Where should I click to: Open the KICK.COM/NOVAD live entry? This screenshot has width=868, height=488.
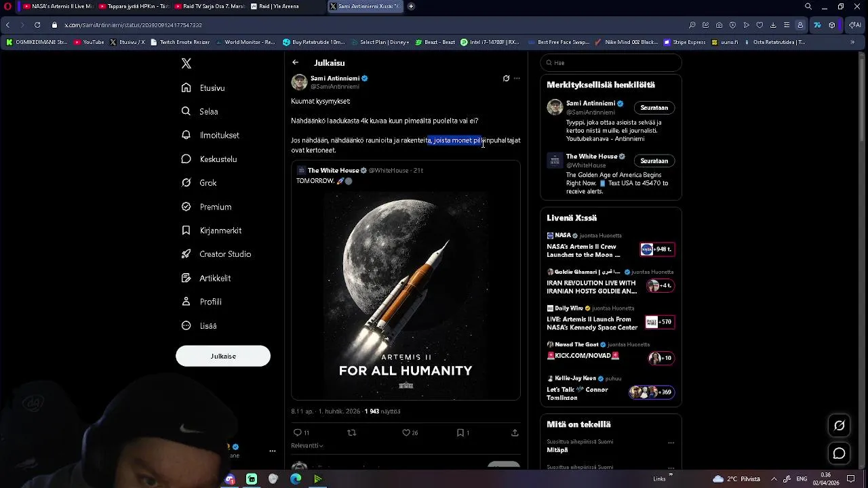click(610, 352)
